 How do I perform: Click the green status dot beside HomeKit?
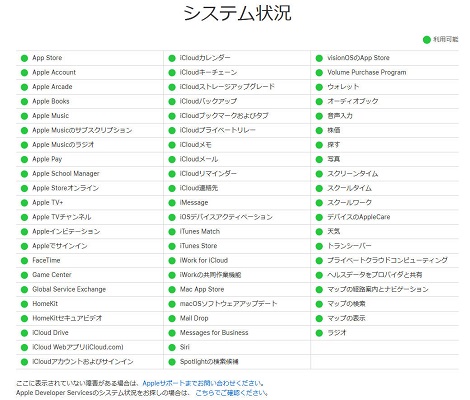pos(24,304)
